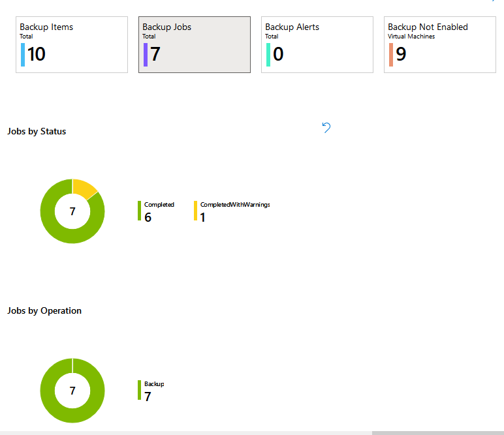Select the Backup Jobs tile
Screen dimensions: 504x435
tap(195, 44)
